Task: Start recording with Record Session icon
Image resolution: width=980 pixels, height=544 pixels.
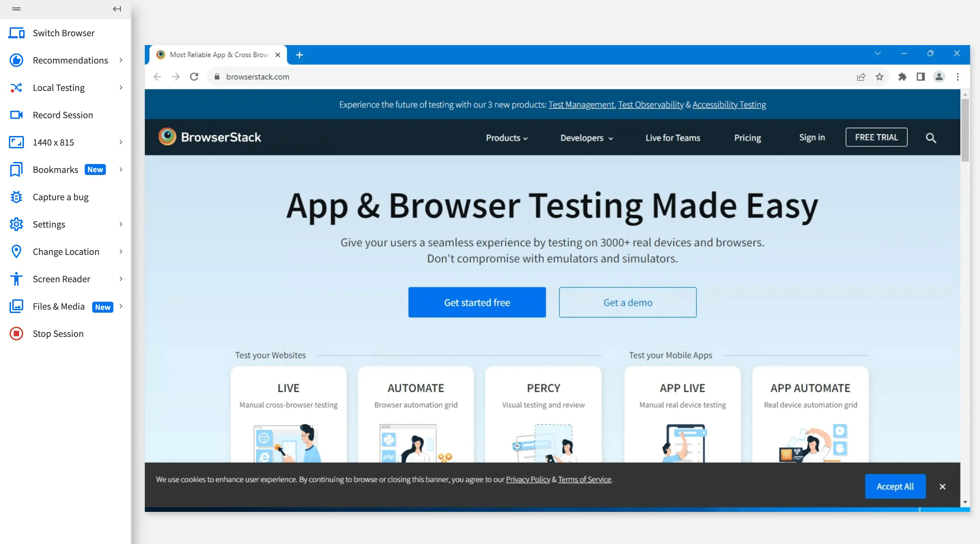Action: tap(16, 115)
